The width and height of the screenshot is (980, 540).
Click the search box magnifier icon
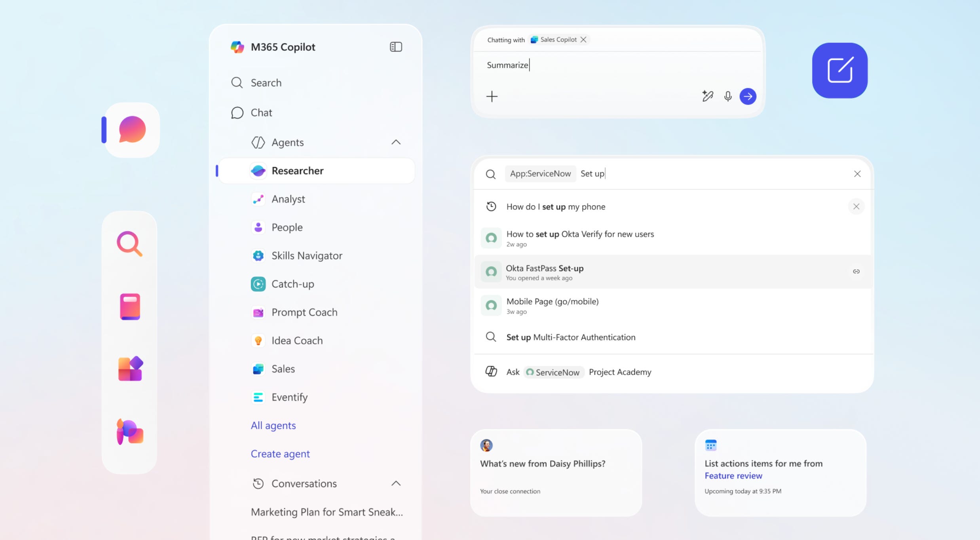pos(491,174)
